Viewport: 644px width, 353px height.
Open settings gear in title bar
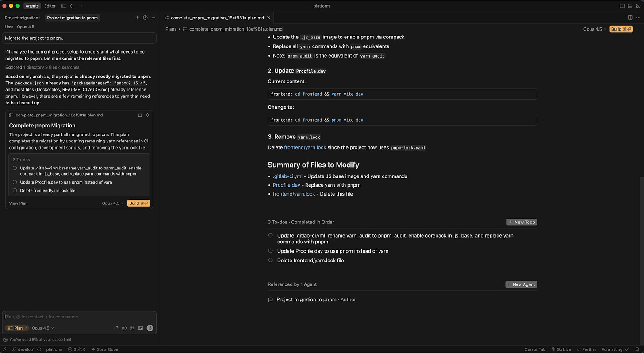point(638,6)
